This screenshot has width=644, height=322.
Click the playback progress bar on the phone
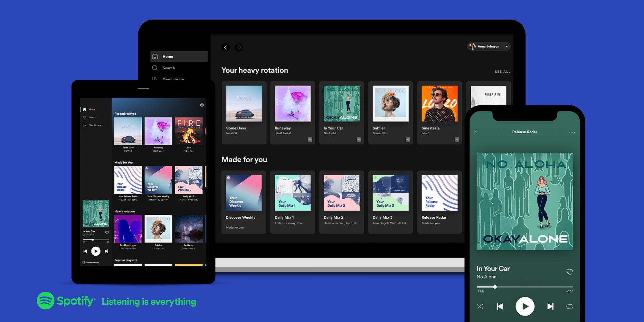point(525,287)
